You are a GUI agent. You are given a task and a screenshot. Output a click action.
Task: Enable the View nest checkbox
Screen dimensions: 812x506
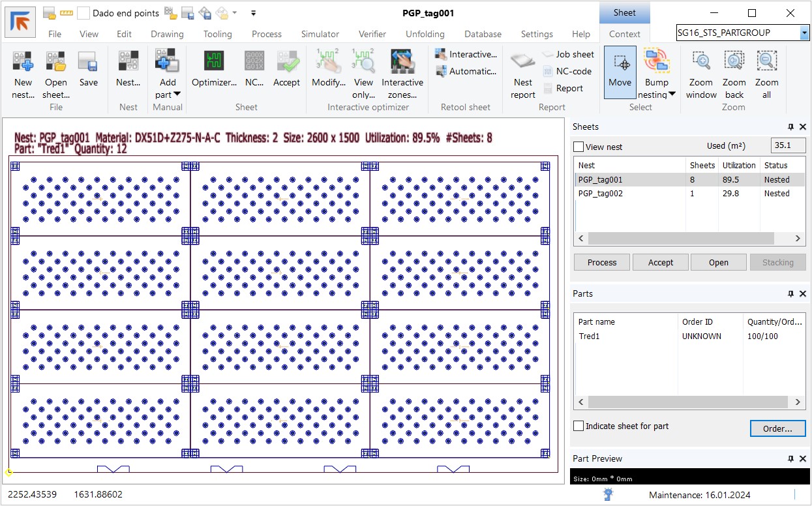[x=579, y=147]
